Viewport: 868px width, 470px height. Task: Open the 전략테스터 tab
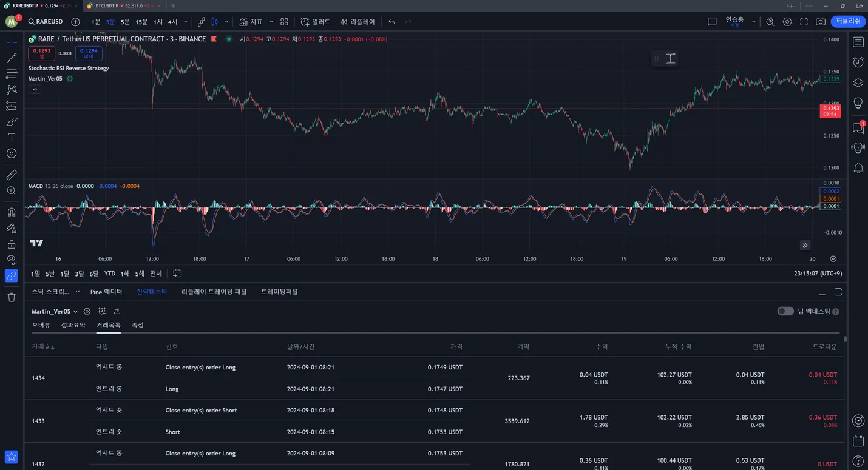(152, 292)
